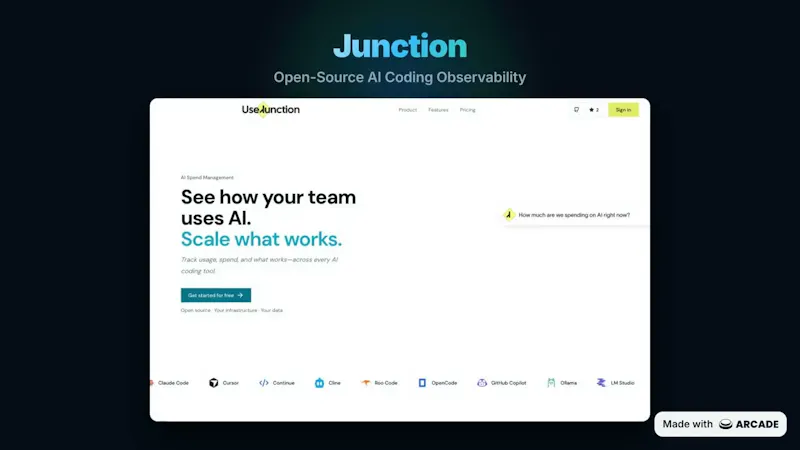Click the Arcade logo icon
The height and width of the screenshot is (450, 800).
[726, 424]
